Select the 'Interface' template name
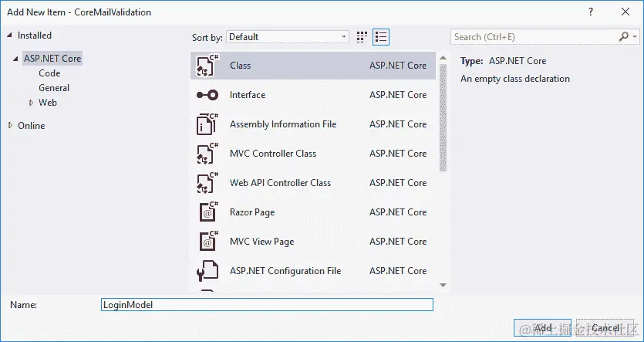The width and height of the screenshot is (644, 342). 248,95
